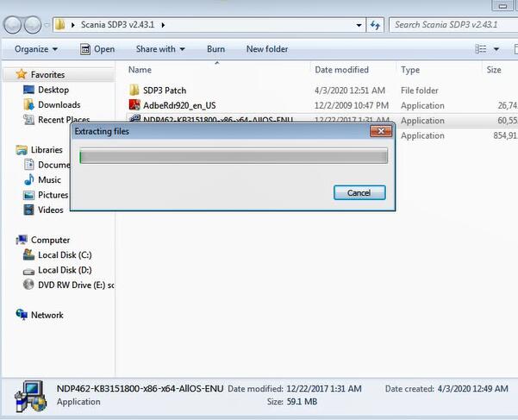Sort by Name column header
This screenshot has width=518, height=420.
pyautogui.click(x=140, y=70)
